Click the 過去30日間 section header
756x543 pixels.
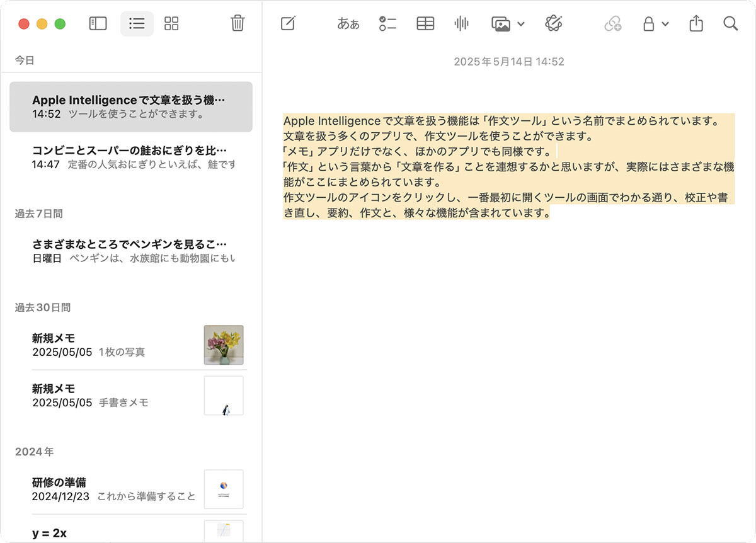tap(43, 307)
